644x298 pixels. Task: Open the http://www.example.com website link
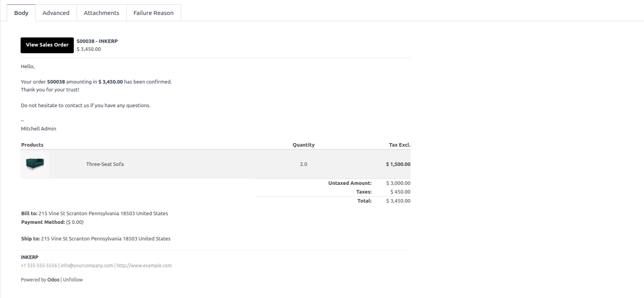click(144, 266)
